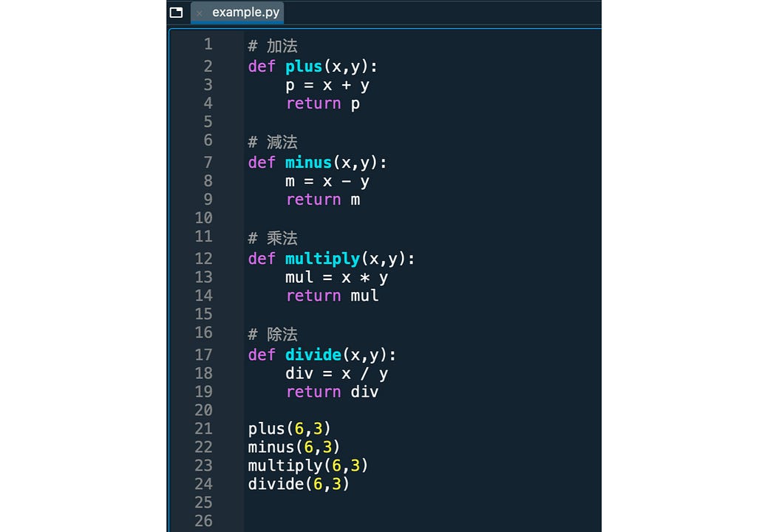Viewport: 776px width, 532px height.
Task: Click 'return m' on line 9
Action: (323, 200)
